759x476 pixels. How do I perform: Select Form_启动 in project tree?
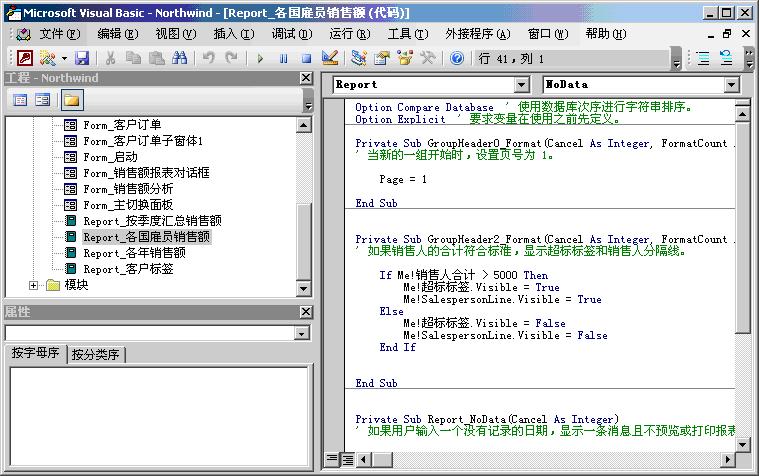pos(110,157)
